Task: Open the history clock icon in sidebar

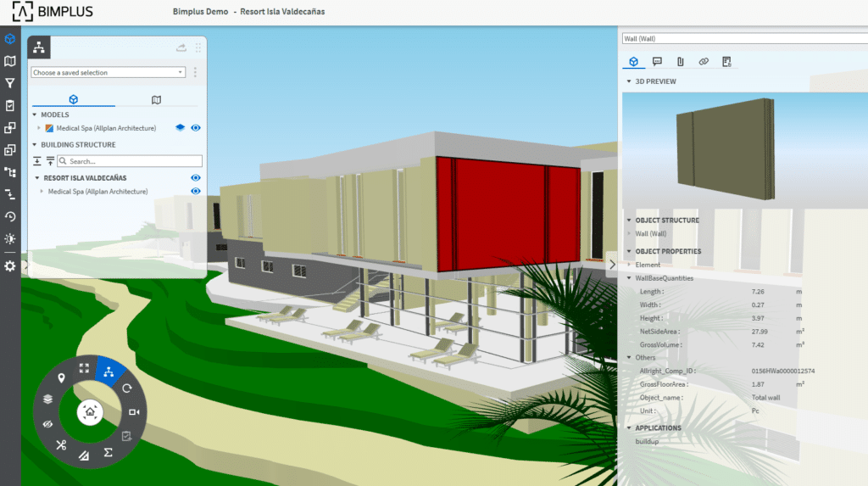Action: tap(9, 216)
